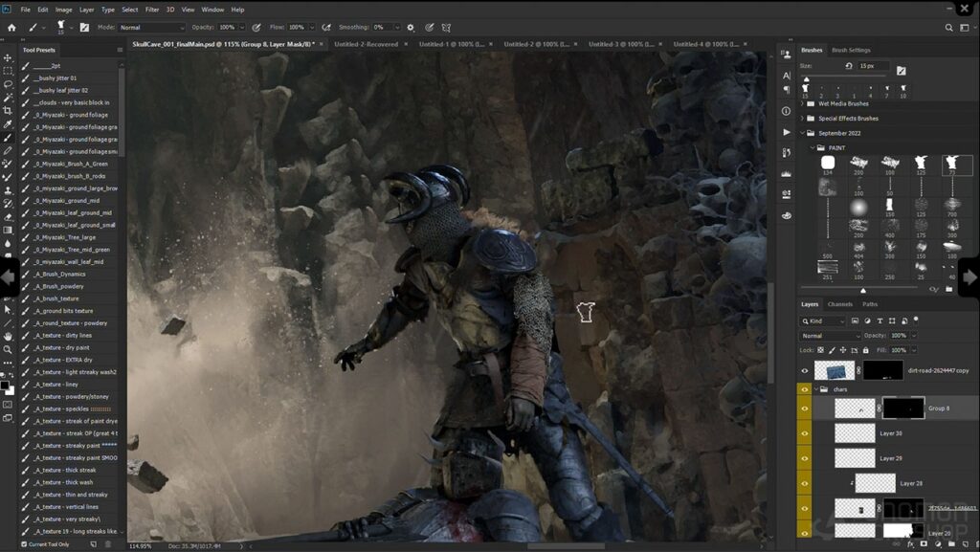This screenshot has width=980, height=552.
Task: Toggle layer filtering on/off switch
Action: click(916, 320)
